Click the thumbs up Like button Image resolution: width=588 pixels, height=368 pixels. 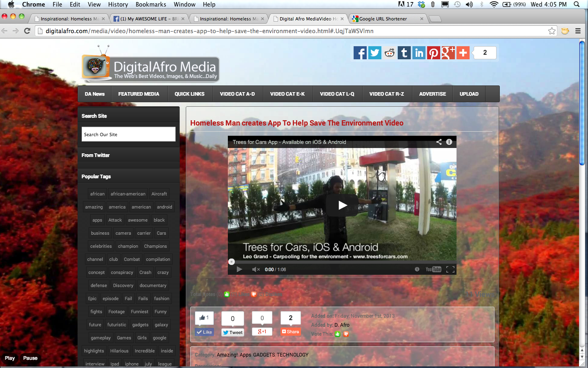(204, 332)
